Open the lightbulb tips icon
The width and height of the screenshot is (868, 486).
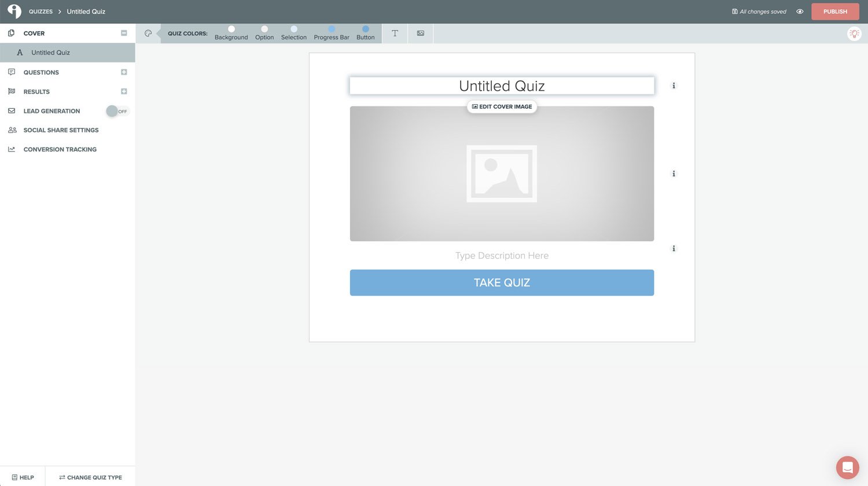pos(854,34)
